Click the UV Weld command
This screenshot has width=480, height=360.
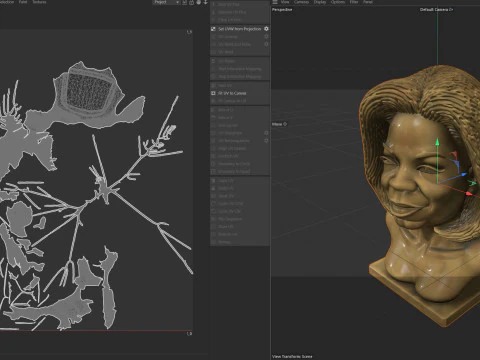tap(226, 52)
